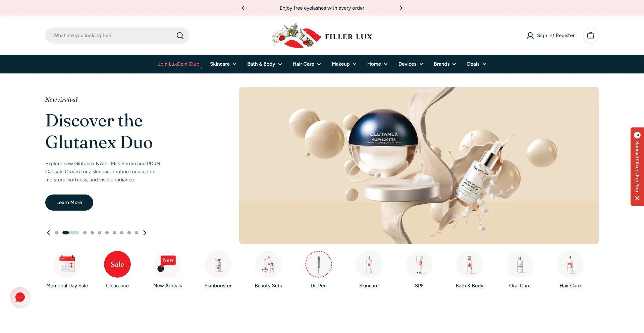The image size is (644, 333).
Task: Expand the Deals nav dropdown
Action: [476, 64]
